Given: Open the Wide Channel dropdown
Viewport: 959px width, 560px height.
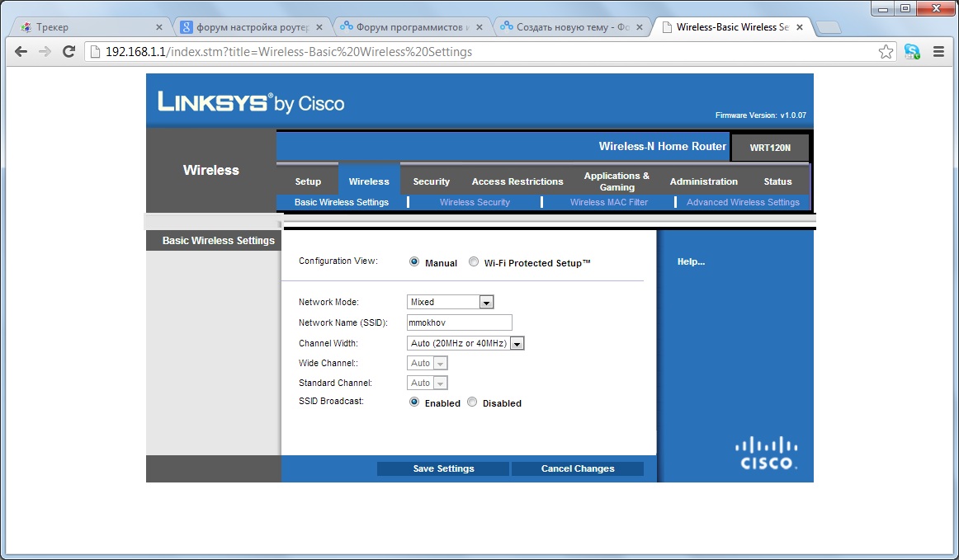Looking at the screenshot, I should [x=427, y=363].
